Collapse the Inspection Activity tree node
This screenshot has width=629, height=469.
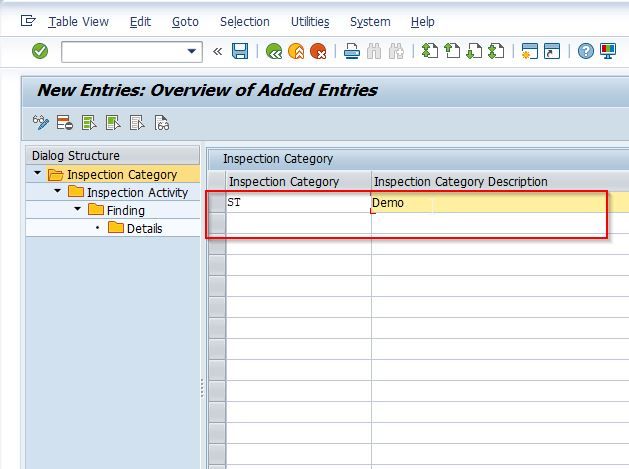pyautogui.click(x=57, y=191)
